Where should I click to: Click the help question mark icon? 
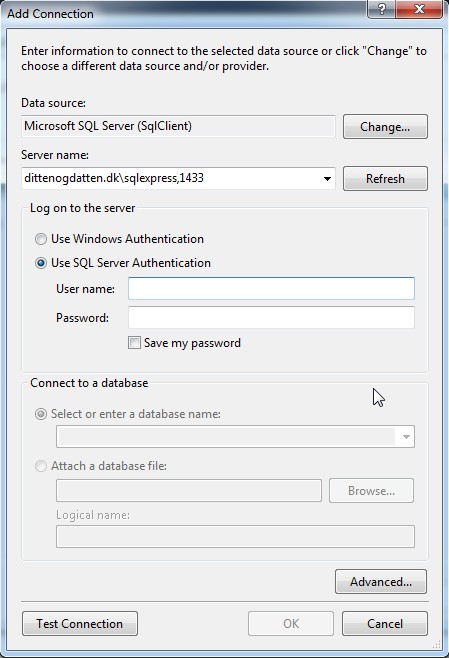pyautogui.click(x=381, y=9)
